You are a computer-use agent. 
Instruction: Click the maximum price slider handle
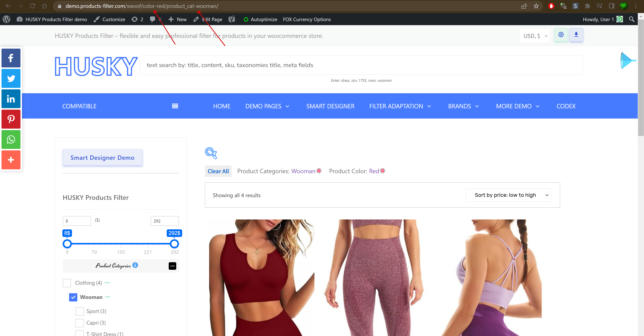[174, 243]
